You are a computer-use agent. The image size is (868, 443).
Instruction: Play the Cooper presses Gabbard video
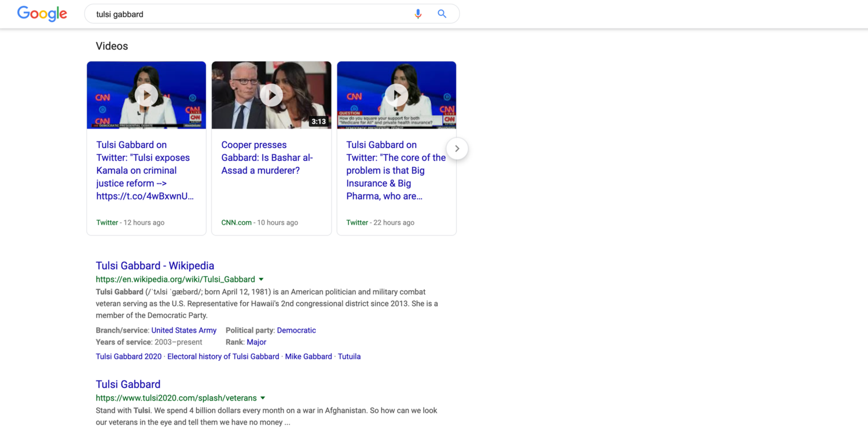click(x=271, y=94)
